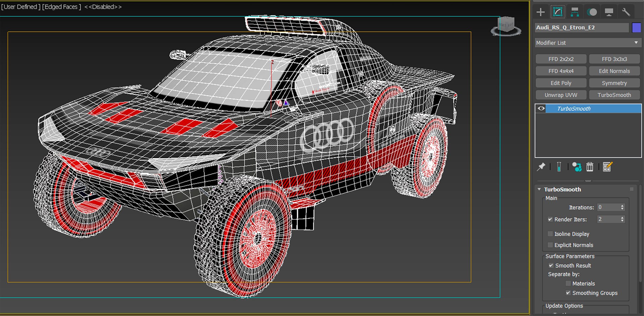Apply FFD 4x4x4 modifier button
Viewport: 644px width, 316px height.
pyautogui.click(x=561, y=71)
